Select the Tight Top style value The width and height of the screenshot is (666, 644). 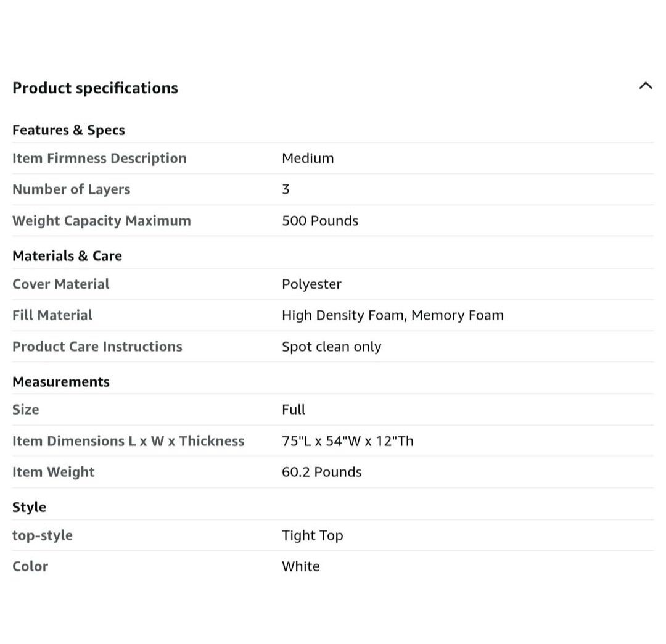tap(312, 535)
